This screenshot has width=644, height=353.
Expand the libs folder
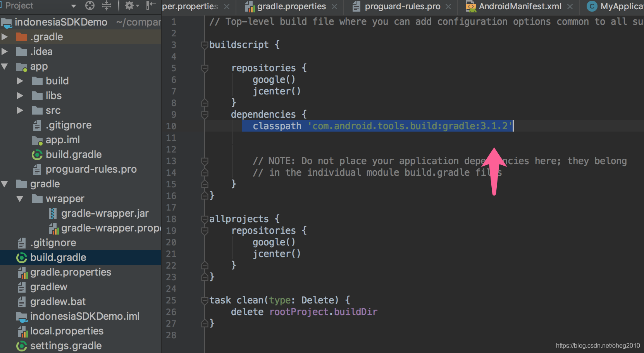pyautogui.click(x=20, y=96)
